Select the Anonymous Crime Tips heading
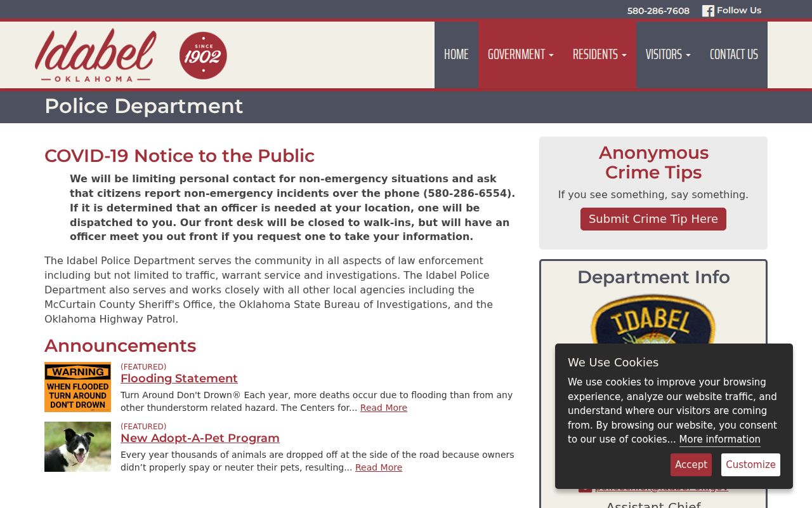This screenshot has width=812, height=508. (x=653, y=163)
